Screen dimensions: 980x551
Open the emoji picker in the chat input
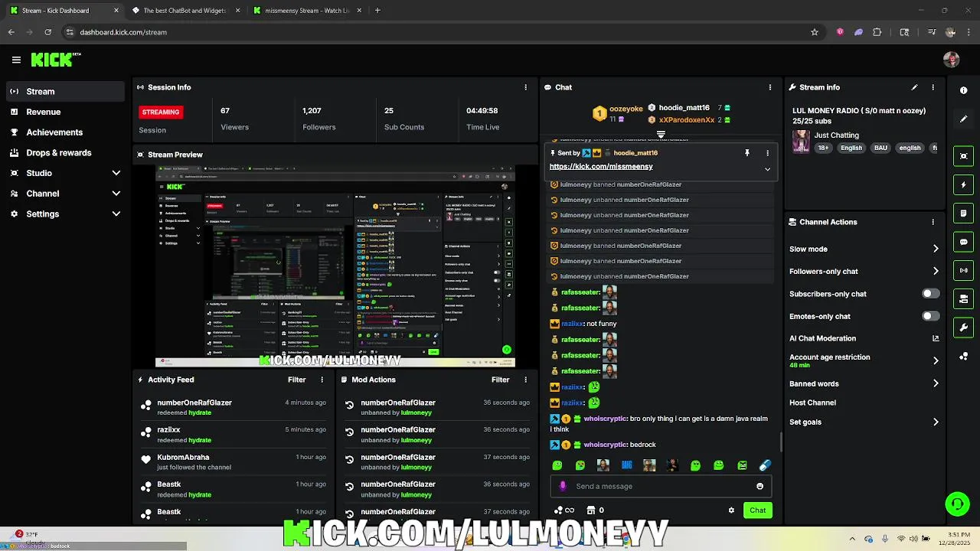759,486
